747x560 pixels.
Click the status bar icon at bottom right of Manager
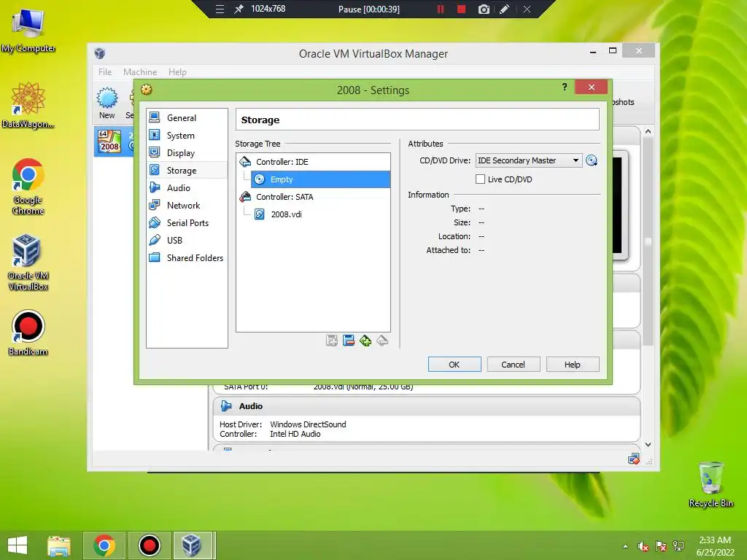[x=634, y=459]
